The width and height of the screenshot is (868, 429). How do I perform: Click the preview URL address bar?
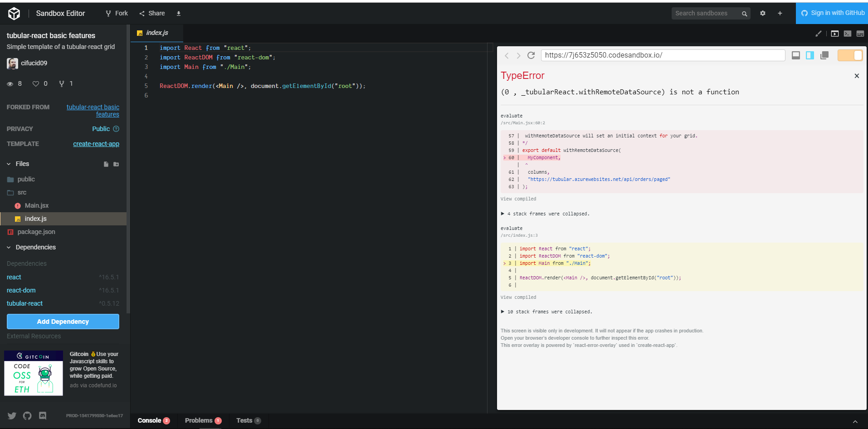[663, 55]
